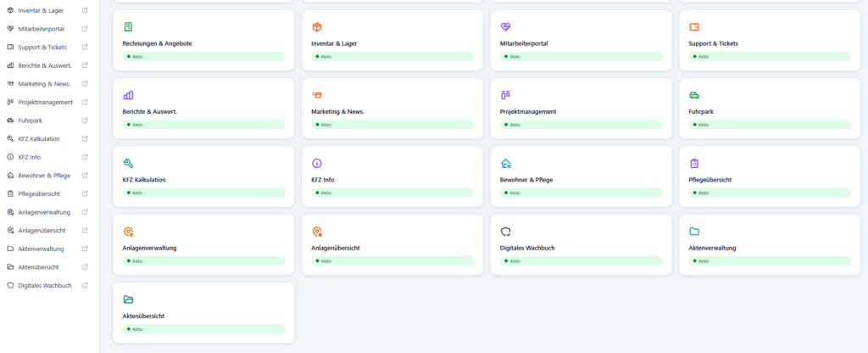This screenshot has height=353, width=868.
Task: Click the kanban icon on Projektmanagement card
Action: (505, 95)
